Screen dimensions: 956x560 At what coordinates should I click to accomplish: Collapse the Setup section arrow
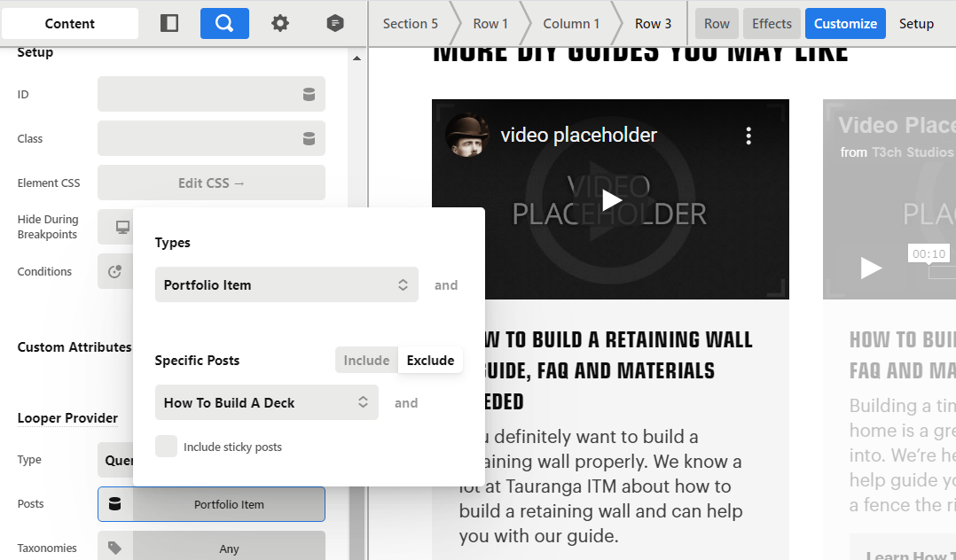click(357, 58)
